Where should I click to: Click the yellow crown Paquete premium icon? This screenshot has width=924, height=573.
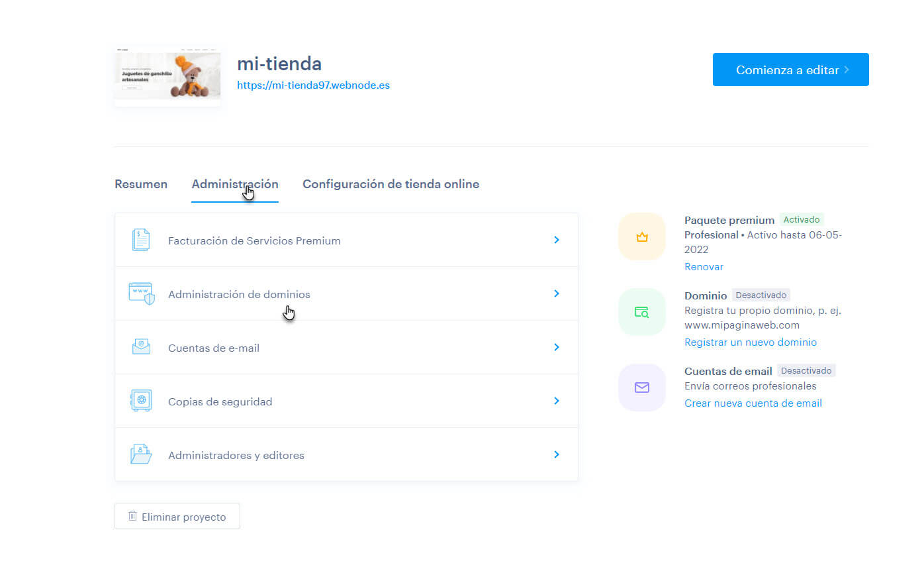[641, 236]
